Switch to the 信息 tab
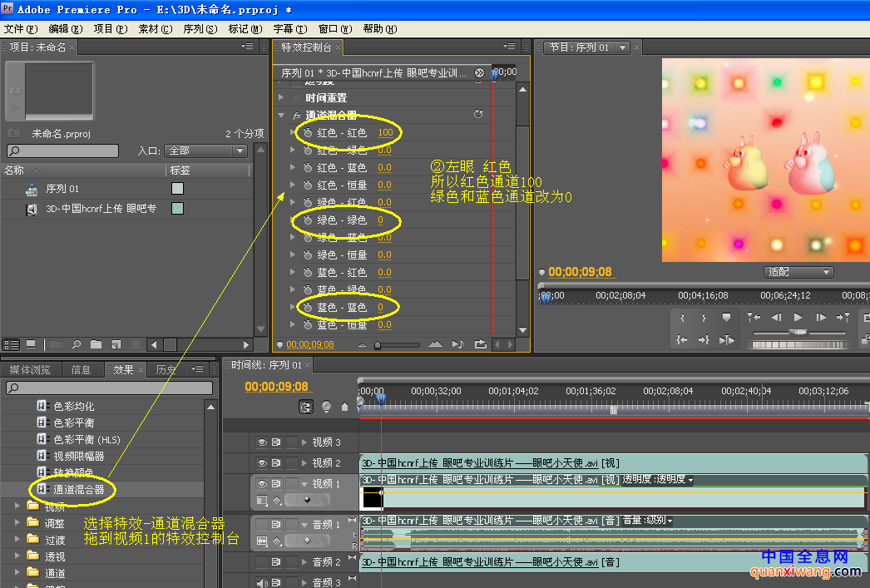 click(x=81, y=369)
